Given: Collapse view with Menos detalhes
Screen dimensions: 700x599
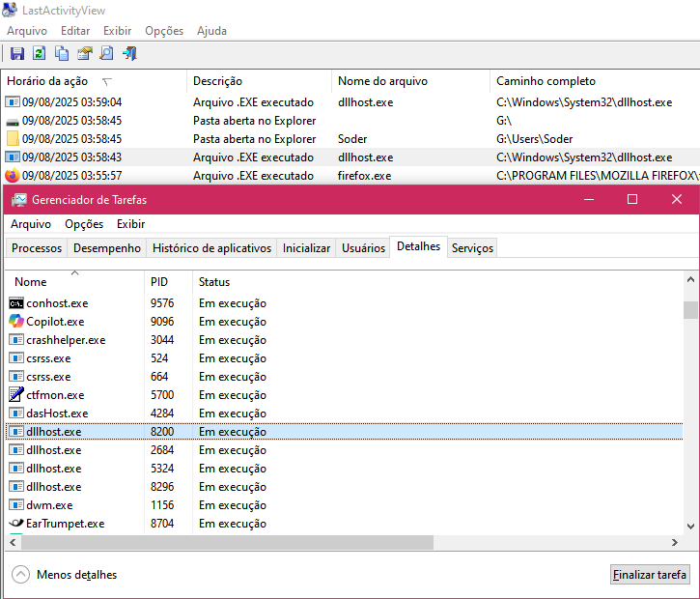Looking at the screenshot, I should click(x=65, y=575).
